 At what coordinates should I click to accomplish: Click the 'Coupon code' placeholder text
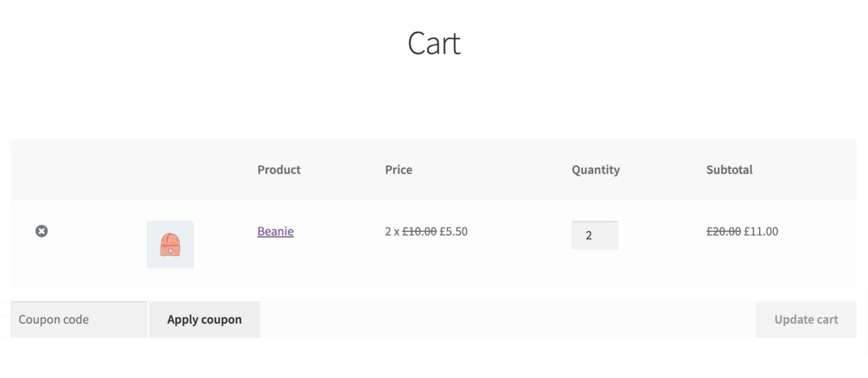[x=54, y=320]
